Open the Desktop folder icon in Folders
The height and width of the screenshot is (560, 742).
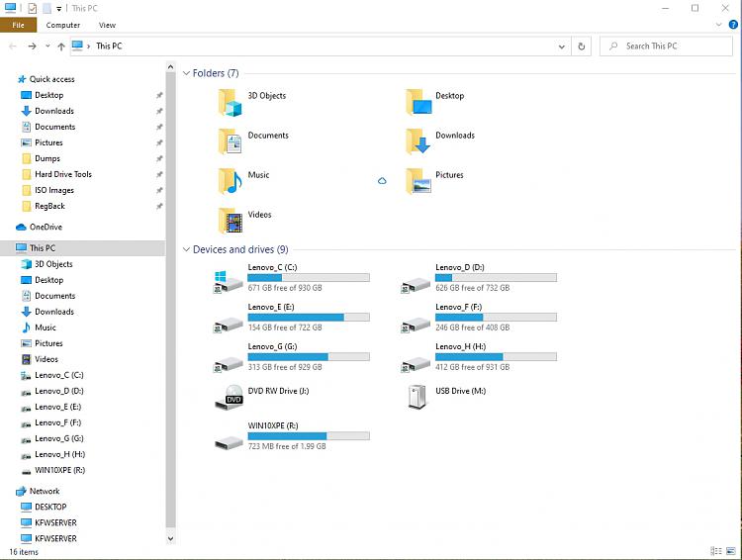point(417,103)
